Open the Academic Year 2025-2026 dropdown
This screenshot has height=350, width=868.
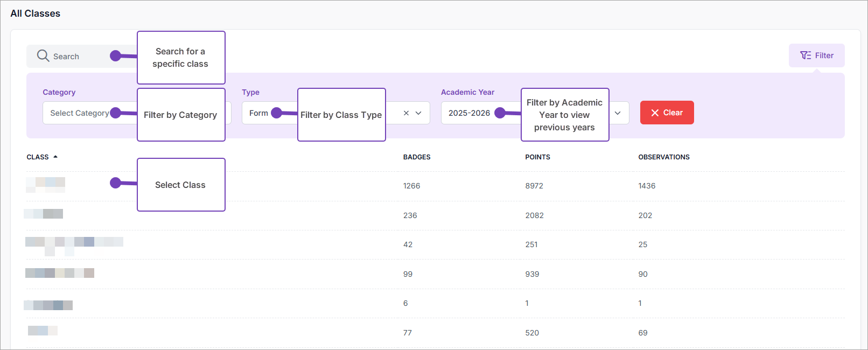pos(470,113)
